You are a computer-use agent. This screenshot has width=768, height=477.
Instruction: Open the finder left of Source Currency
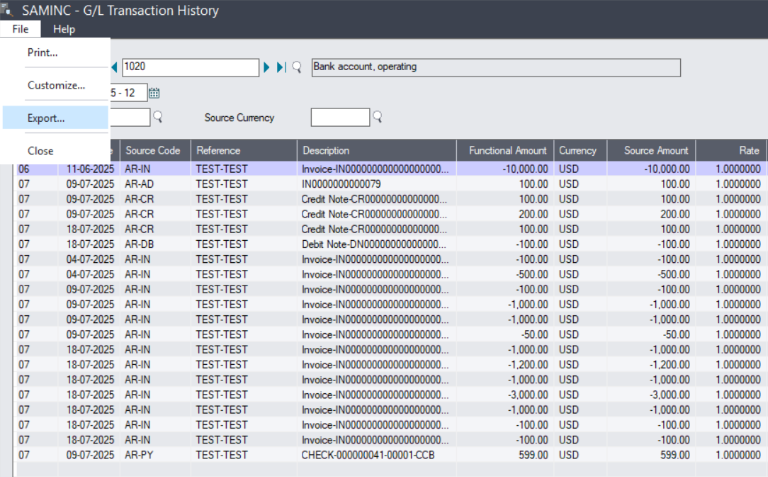pos(158,117)
